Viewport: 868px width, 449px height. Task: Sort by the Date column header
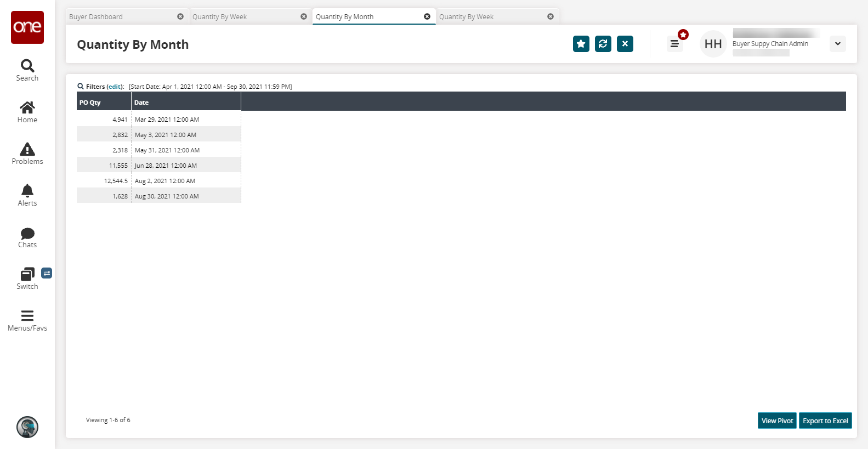(186, 103)
